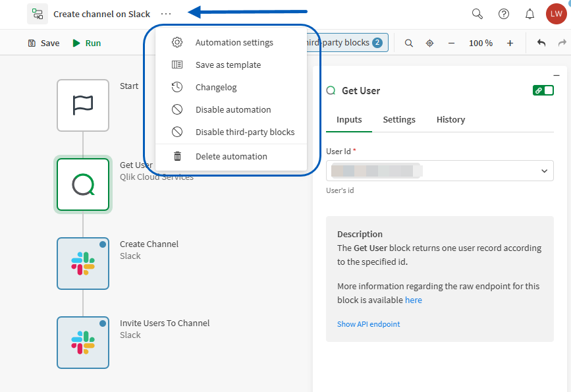The width and height of the screenshot is (571, 392).
Task: Toggle the Get User block link switch
Action: tap(543, 90)
